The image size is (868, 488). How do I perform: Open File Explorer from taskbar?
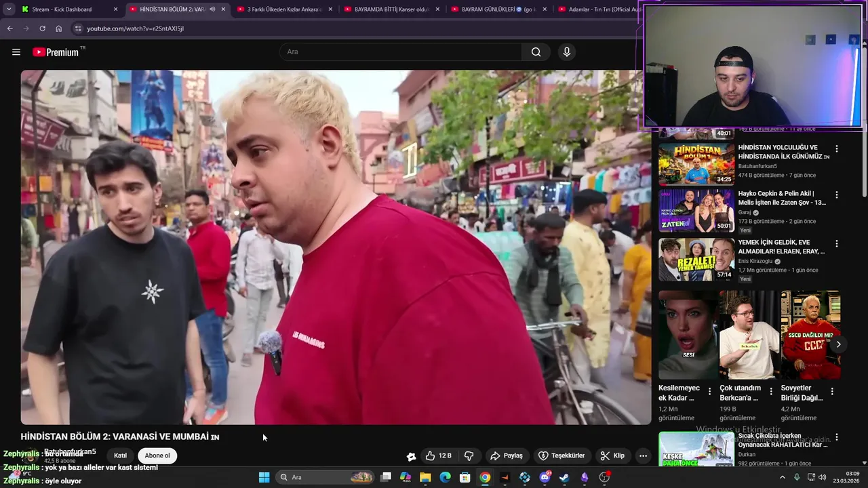[x=425, y=477]
